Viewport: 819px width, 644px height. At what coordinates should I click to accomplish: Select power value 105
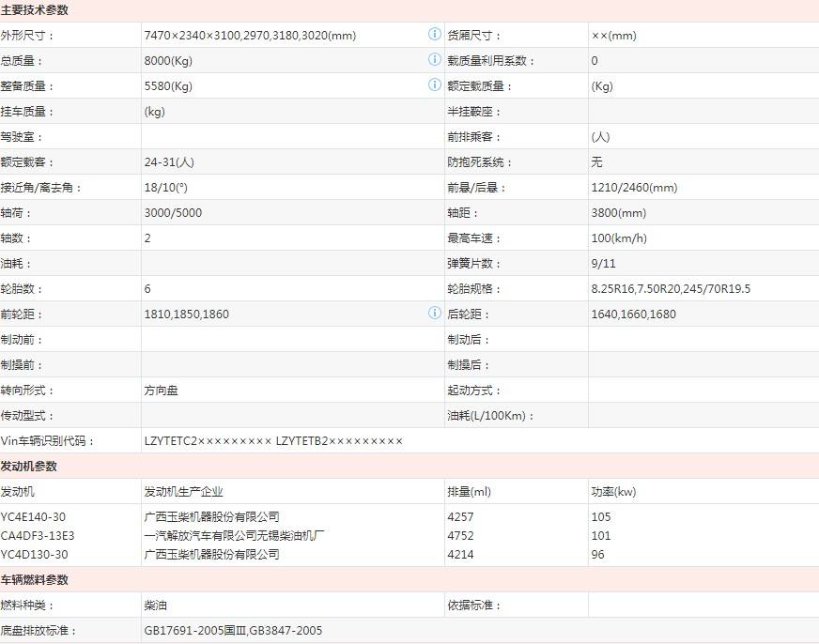[x=601, y=516]
